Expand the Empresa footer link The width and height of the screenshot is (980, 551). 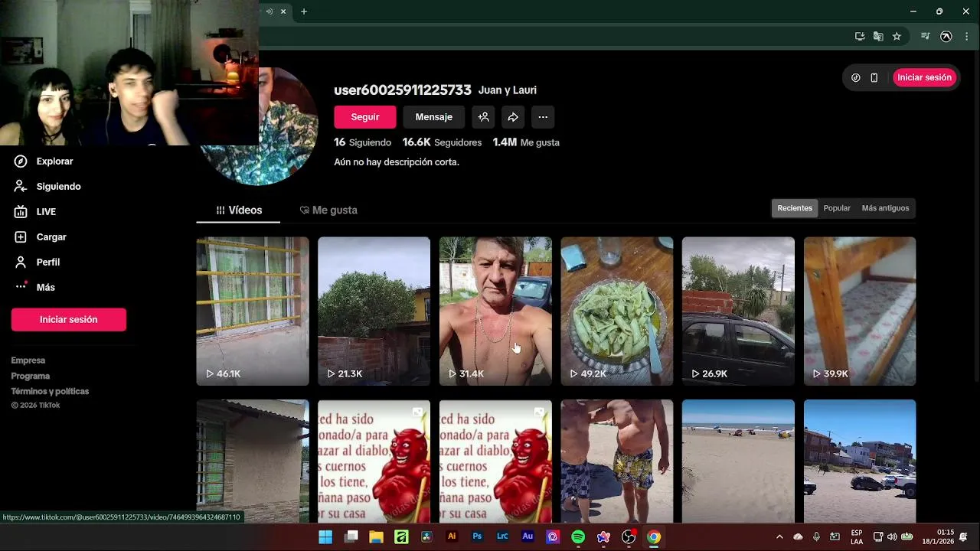pos(28,360)
